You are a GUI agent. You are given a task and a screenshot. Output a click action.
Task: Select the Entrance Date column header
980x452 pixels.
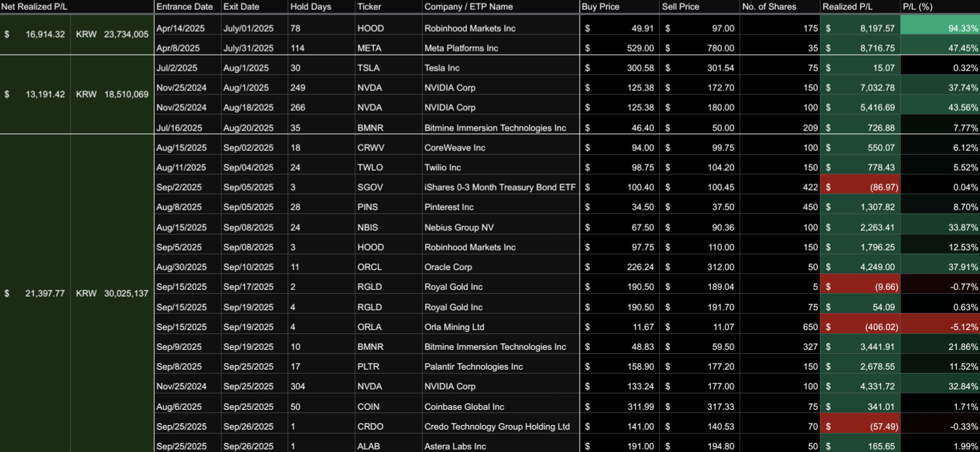coord(188,7)
